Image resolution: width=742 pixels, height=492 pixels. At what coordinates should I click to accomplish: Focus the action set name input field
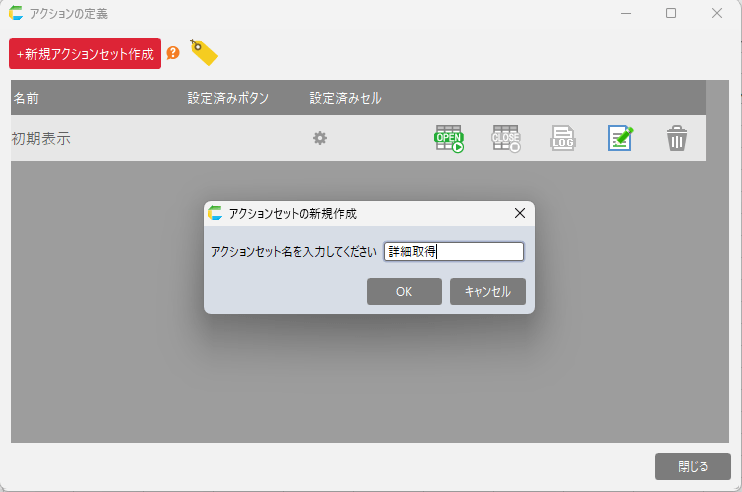(x=454, y=251)
